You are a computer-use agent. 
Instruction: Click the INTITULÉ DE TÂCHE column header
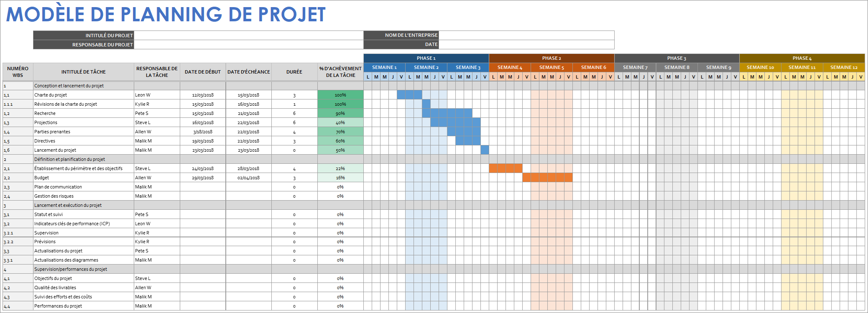84,72
